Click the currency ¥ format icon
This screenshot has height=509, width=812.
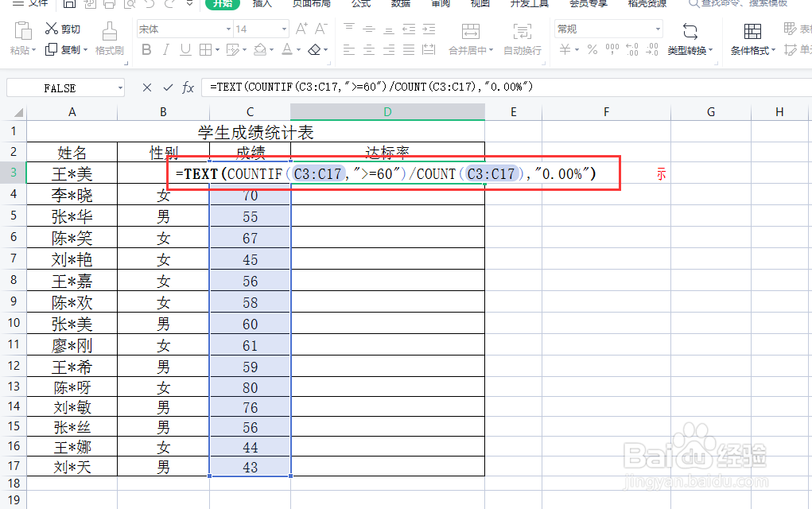click(565, 50)
